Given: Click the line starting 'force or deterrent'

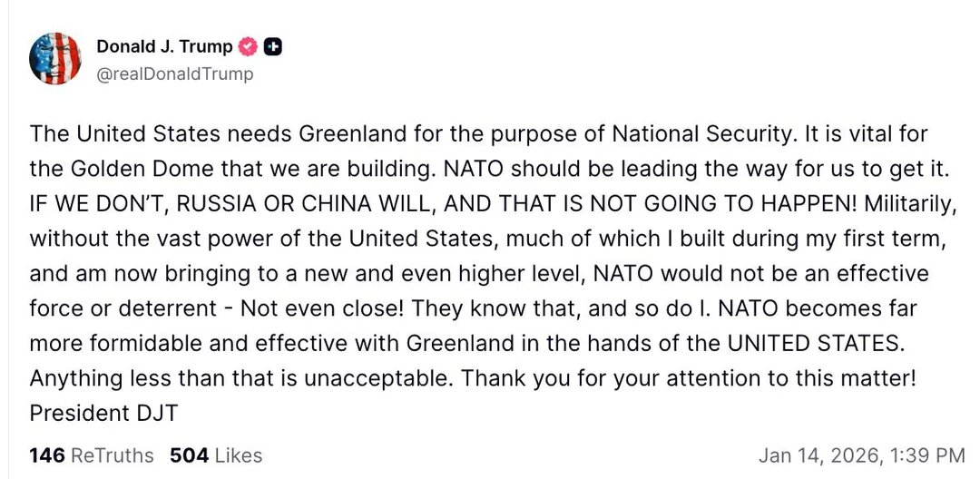Looking at the screenshot, I should point(472,308).
